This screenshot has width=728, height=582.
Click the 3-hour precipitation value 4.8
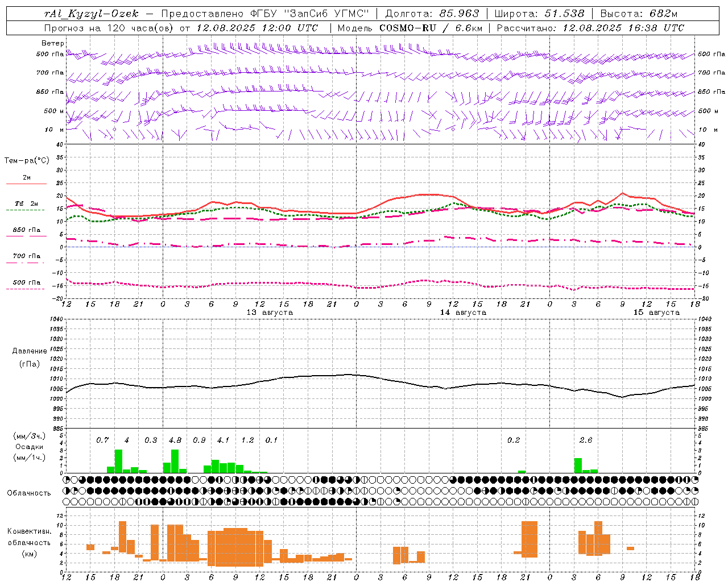[x=175, y=440]
